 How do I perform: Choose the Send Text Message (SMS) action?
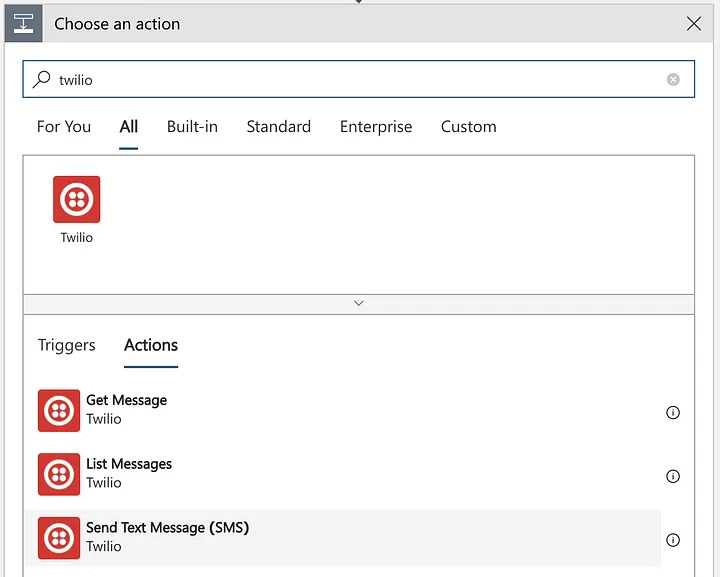(167, 528)
